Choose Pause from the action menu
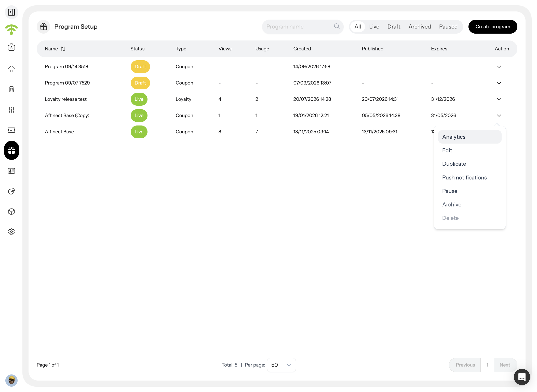 pos(469,191)
